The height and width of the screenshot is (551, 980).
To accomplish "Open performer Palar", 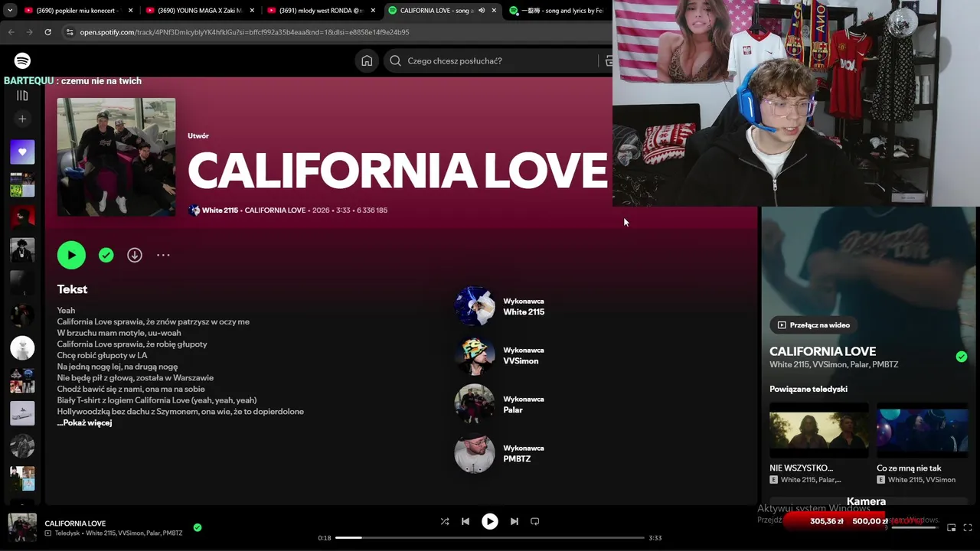I will pyautogui.click(x=513, y=409).
